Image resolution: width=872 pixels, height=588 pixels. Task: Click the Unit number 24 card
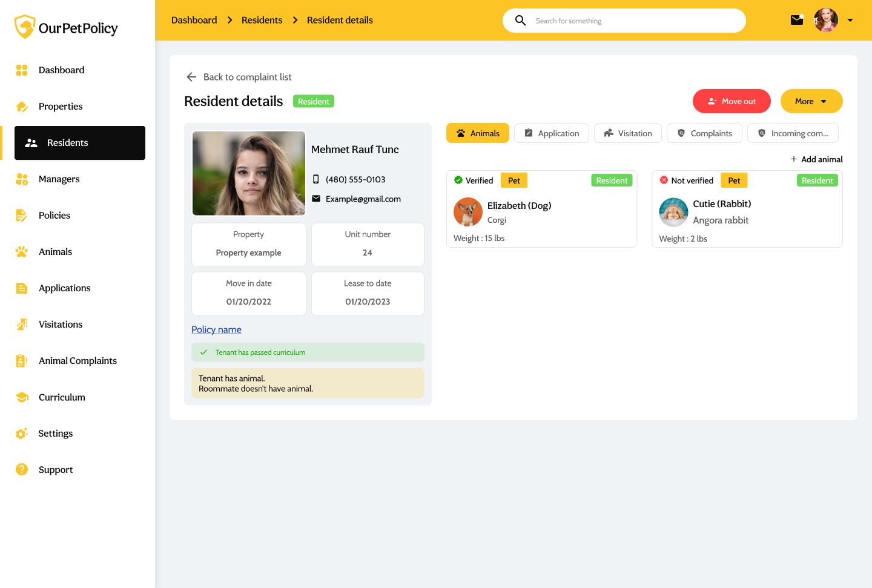tap(368, 245)
